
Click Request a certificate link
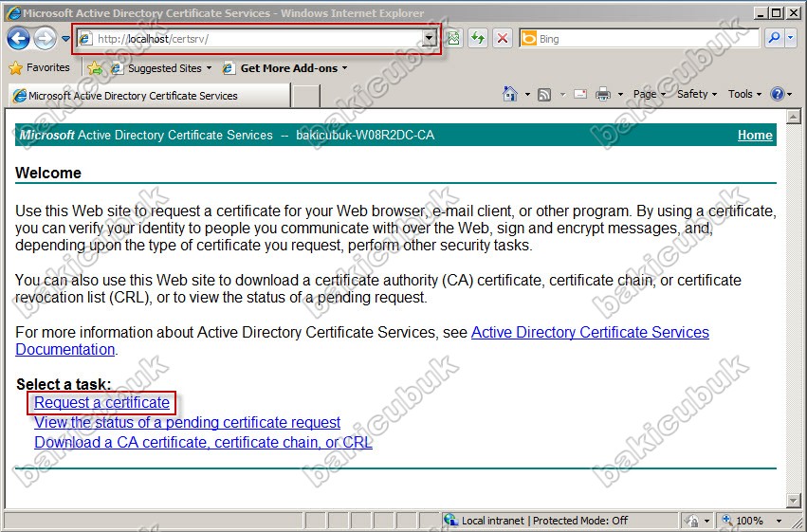(101, 402)
